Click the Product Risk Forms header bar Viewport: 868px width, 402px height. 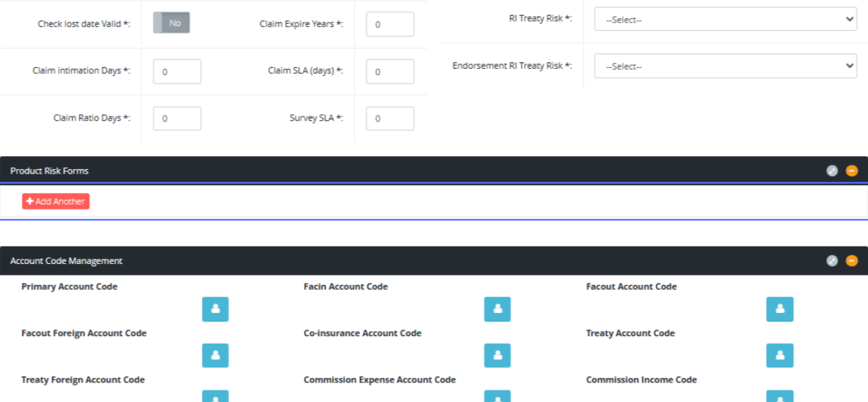[362, 171]
